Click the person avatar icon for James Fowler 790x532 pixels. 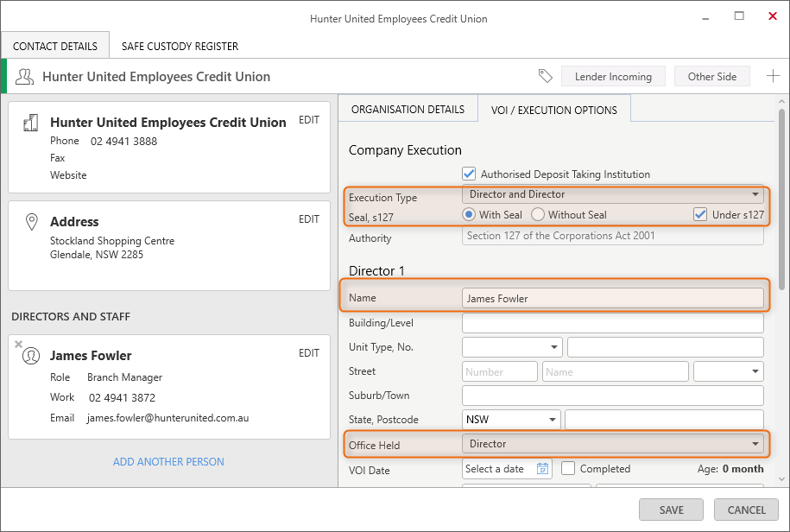[31, 356]
